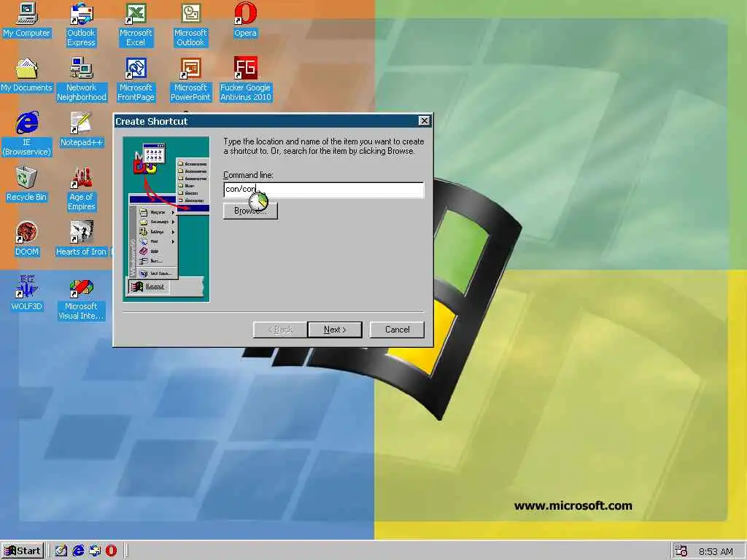The image size is (747, 560).
Task: Open the Start menu
Action: pos(23,551)
